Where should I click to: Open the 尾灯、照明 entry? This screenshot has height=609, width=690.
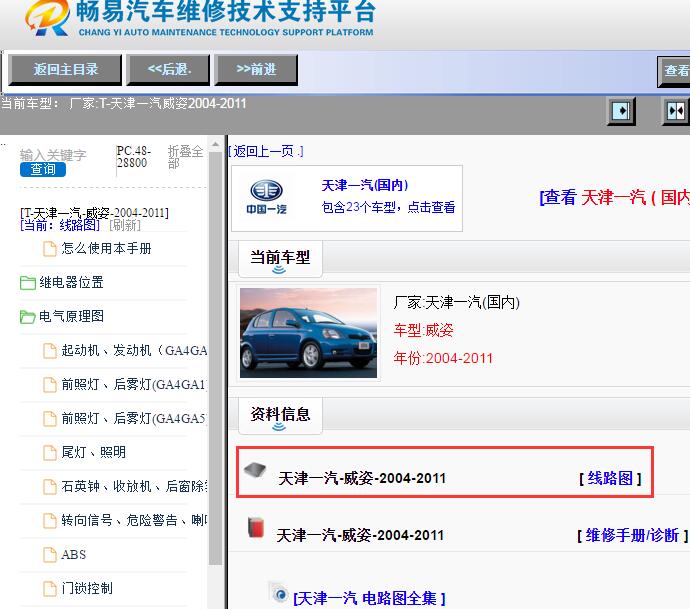(94, 452)
